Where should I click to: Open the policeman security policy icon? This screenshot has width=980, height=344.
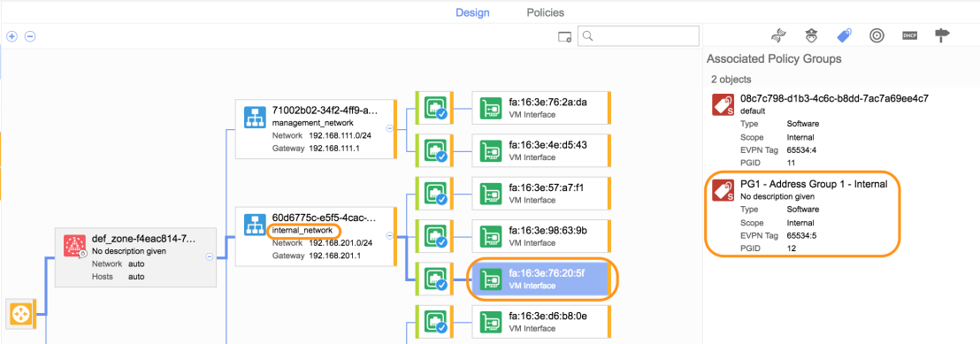pyautogui.click(x=811, y=35)
